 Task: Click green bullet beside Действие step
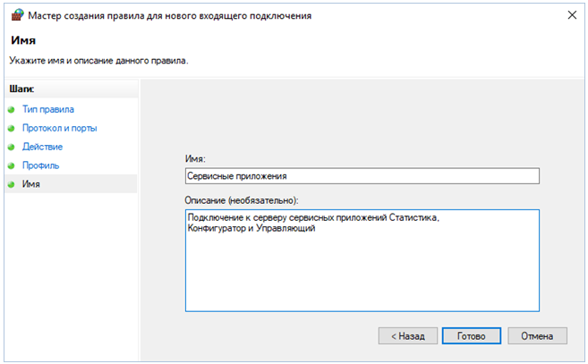[x=12, y=147]
